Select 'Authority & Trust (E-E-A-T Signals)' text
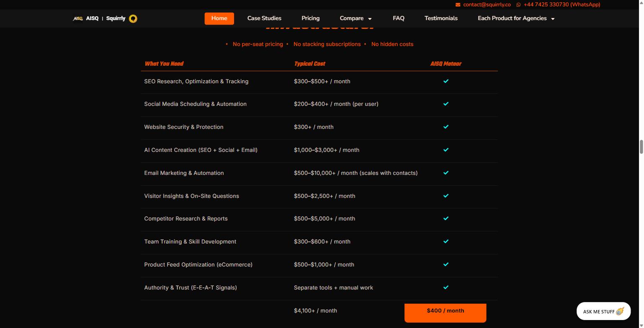Screen dimensions: 644x328 point(191,287)
